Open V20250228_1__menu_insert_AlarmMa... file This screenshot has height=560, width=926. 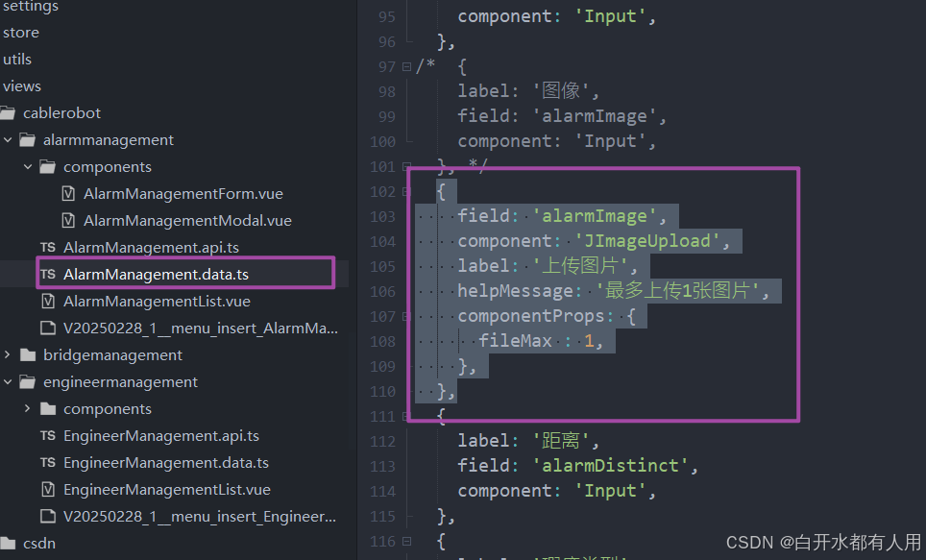tap(200, 328)
